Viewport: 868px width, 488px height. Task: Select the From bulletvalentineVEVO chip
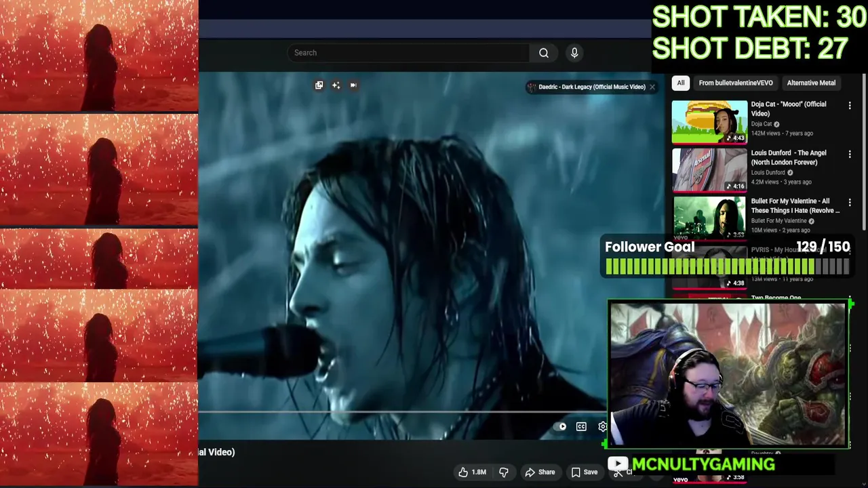(736, 83)
